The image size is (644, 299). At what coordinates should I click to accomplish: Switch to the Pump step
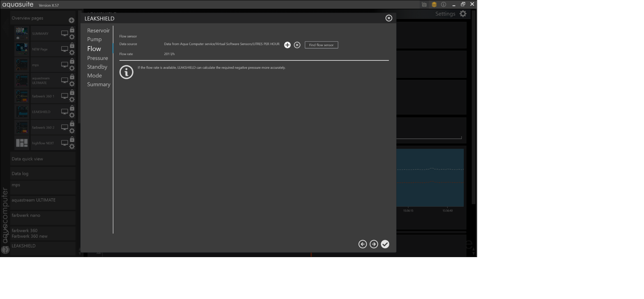pyautogui.click(x=94, y=39)
